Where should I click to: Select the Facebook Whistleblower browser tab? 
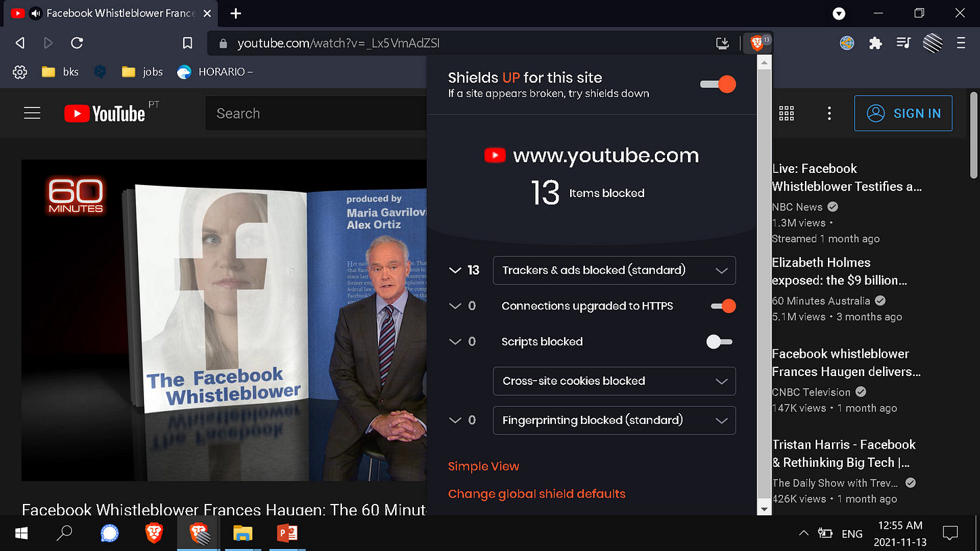(110, 13)
